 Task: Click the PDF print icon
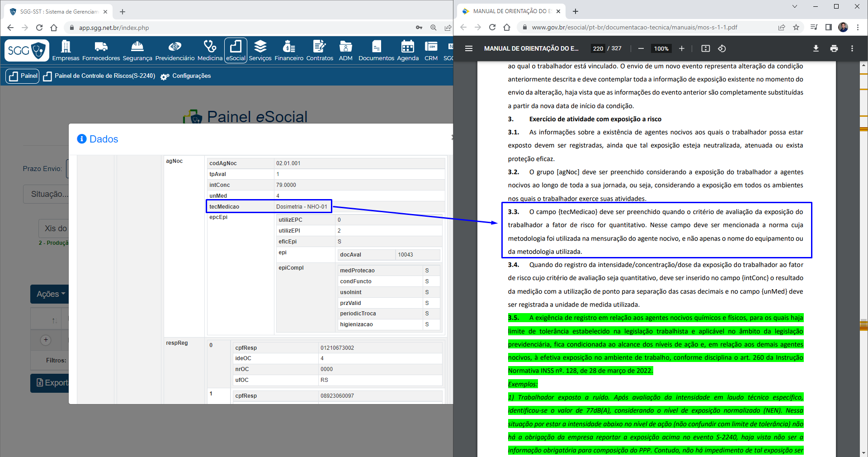pos(834,48)
